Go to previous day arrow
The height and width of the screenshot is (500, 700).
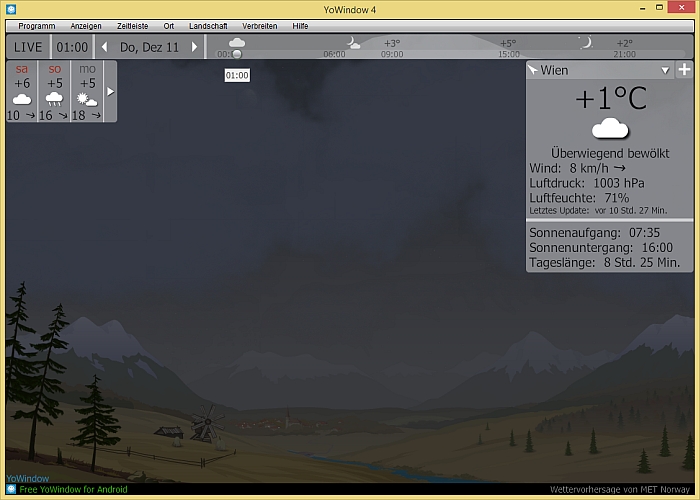[104, 47]
